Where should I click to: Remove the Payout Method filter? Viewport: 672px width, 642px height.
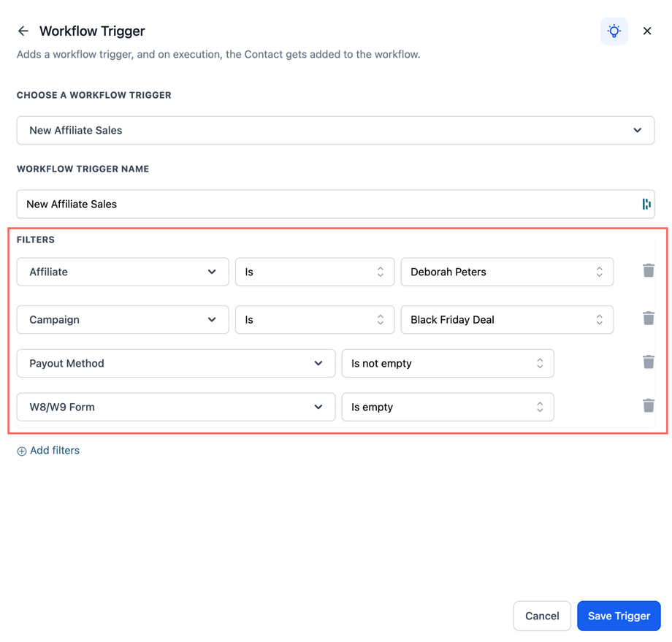[649, 362]
